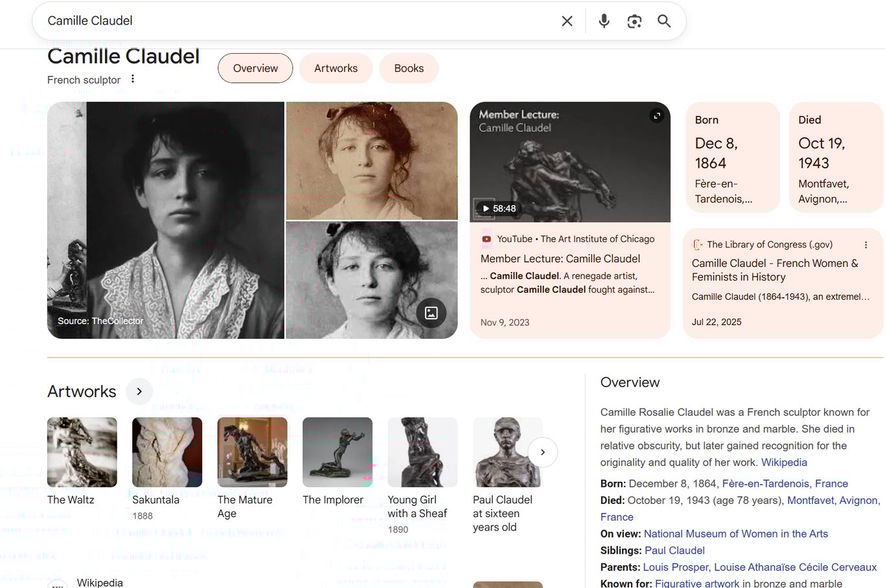
Task: Select the Overview tab
Action: pyautogui.click(x=255, y=68)
